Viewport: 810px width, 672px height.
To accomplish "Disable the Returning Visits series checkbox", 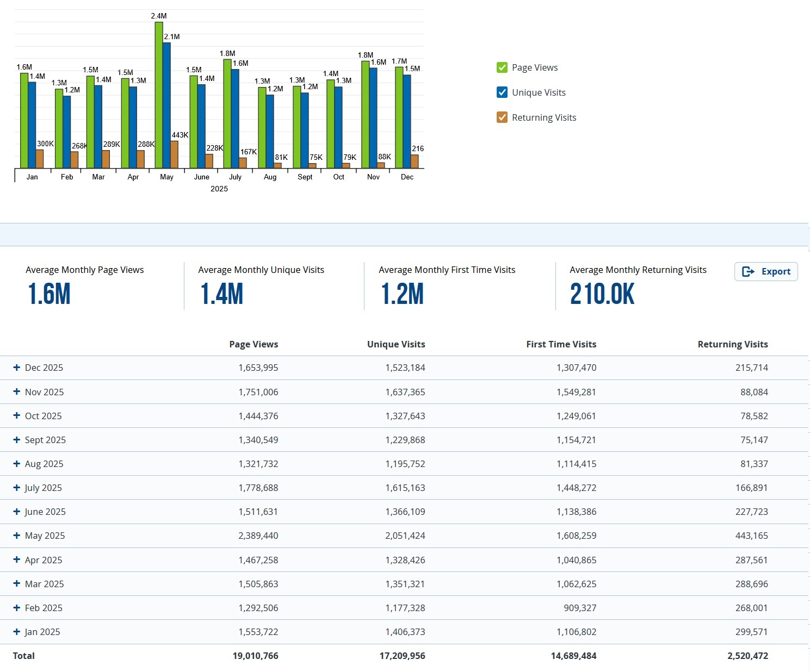I will click(x=502, y=117).
